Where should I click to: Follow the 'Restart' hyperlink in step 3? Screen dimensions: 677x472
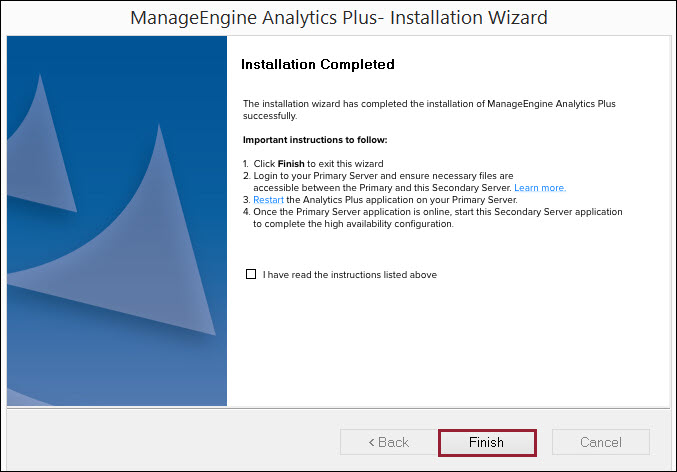pos(269,200)
